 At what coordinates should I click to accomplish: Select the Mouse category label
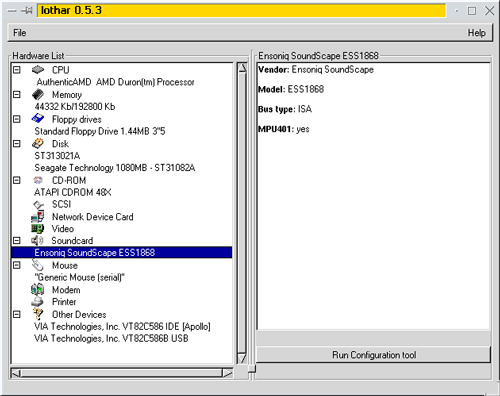65,265
